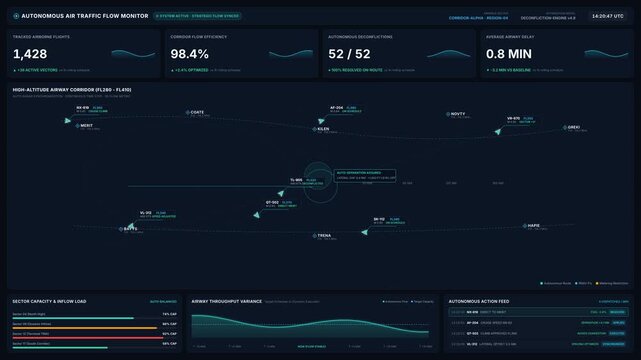Click the Airway Throughput Variance area chart
The height and width of the screenshot is (360, 641).
pos(311,326)
